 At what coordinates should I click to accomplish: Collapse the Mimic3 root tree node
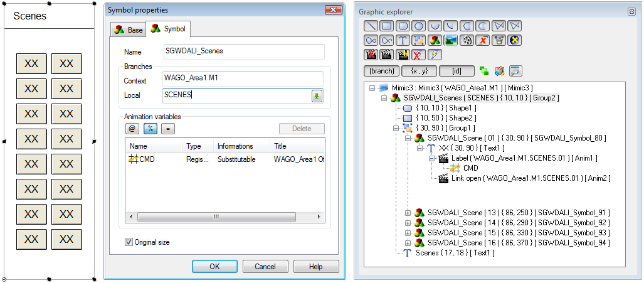[372, 88]
